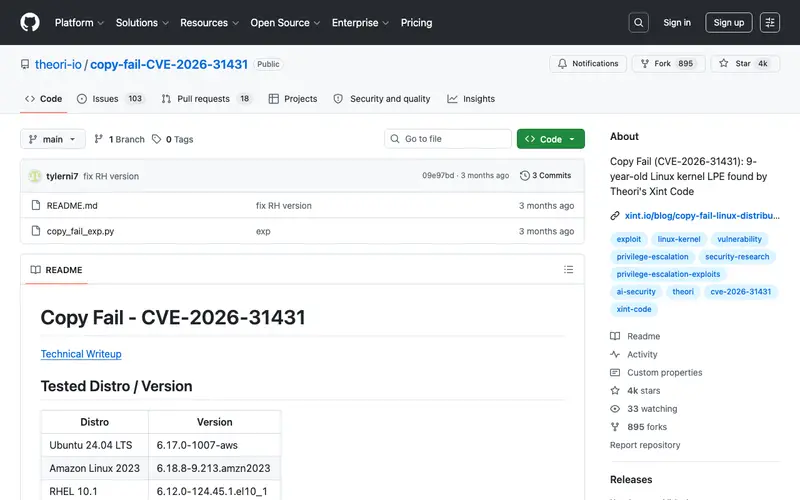Open the main branch selector dropdown
This screenshot has height=500, width=800.
click(53, 139)
